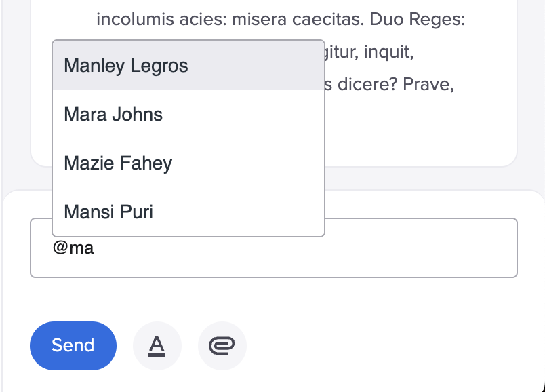
Task: Open text formatting options (underlined A icon)
Action: 157,346
